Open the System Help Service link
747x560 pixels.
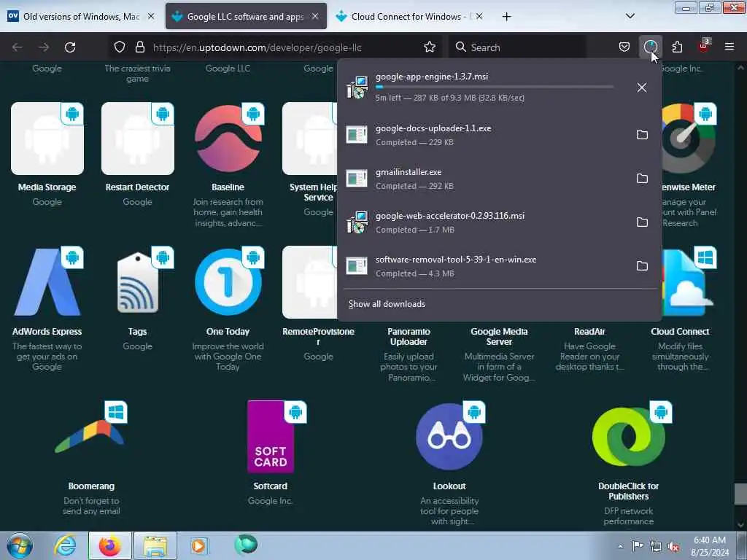point(314,192)
